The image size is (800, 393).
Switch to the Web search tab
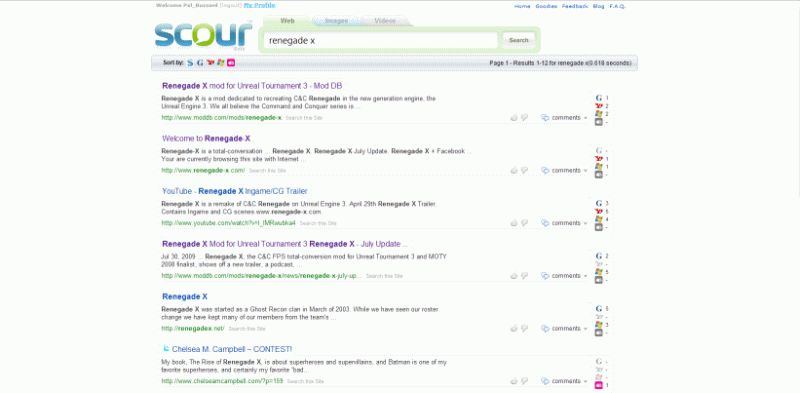(x=287, y=21)
